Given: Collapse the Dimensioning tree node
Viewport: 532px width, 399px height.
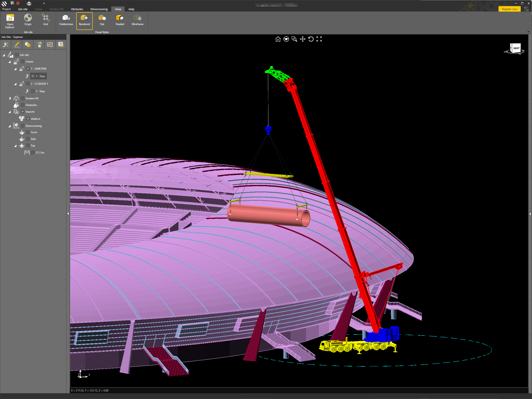Looking at the screenshot, I should (10, 126).
